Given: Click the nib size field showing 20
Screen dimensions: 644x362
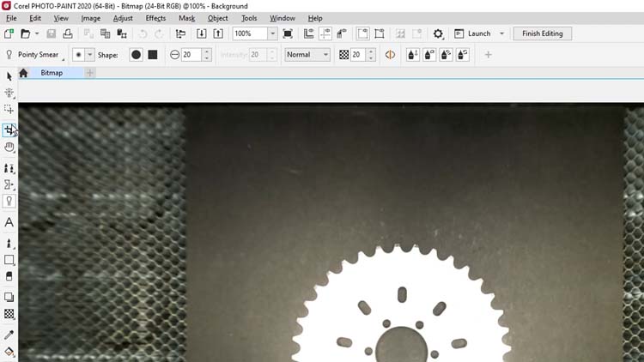Looking at the screenshot, I should 191,55.
